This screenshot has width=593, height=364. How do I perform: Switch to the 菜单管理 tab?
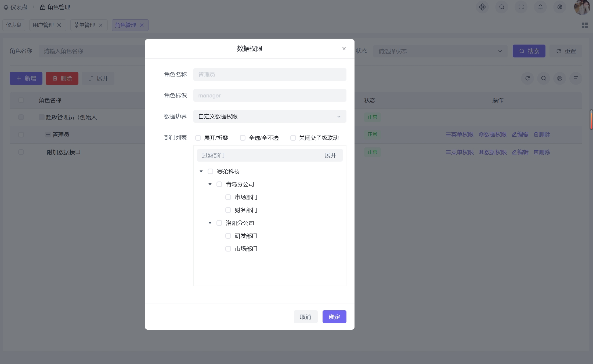coord(84,25)
